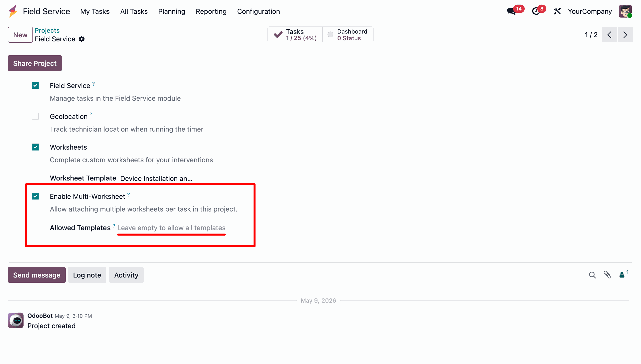Open the My Tasks menu
The height and width of the screenshot is (364, 641).
[x=95, y=11]
